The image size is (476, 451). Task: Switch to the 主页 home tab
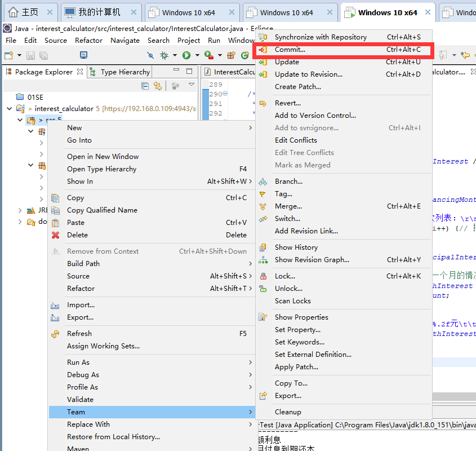pyautogui.click(x=30, y=12)
